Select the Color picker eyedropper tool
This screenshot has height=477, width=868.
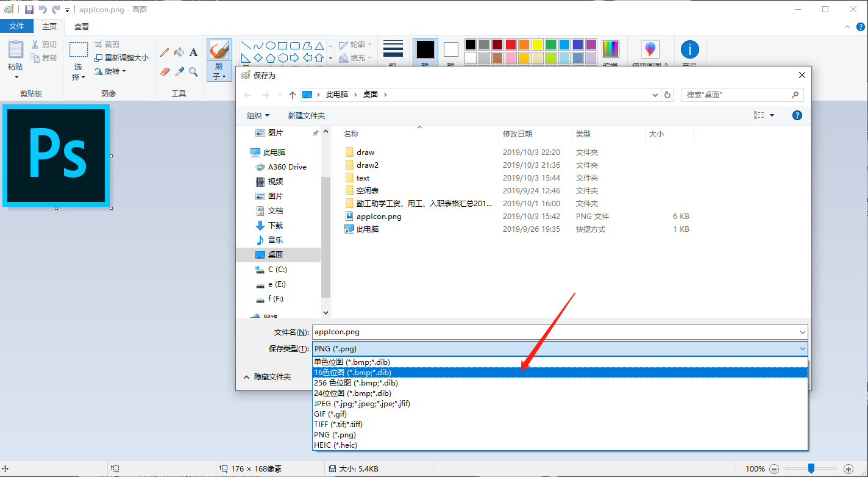(179, 71)
